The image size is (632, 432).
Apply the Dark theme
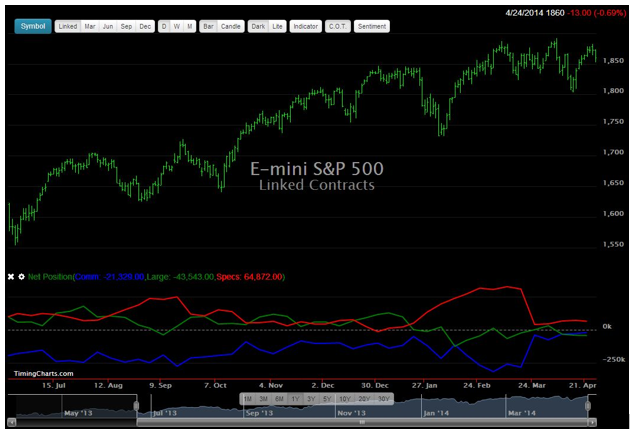pyautogui.click(x=258, y=26)
